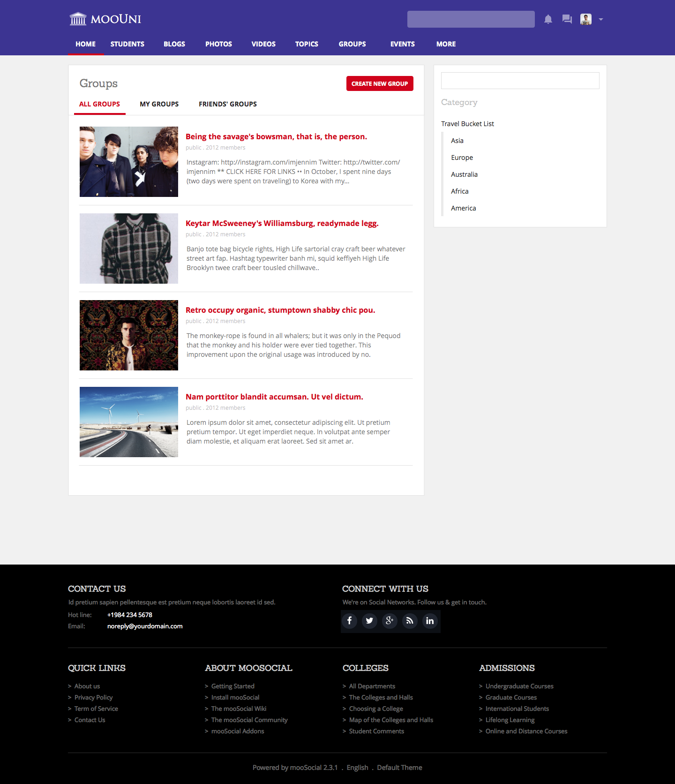This screenshot has width=675, height=784.
Task: Switch to My Groups tab
Action: (159, 104)
